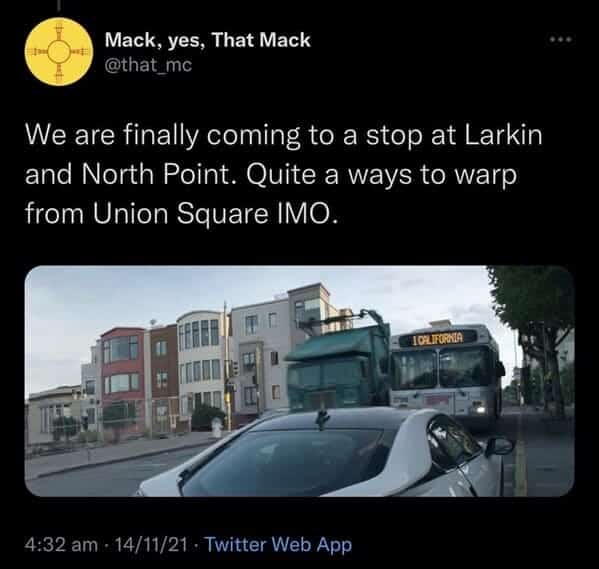Click the words Union Square IMO
The image size is (599, 569).
[x=216, y=214]
